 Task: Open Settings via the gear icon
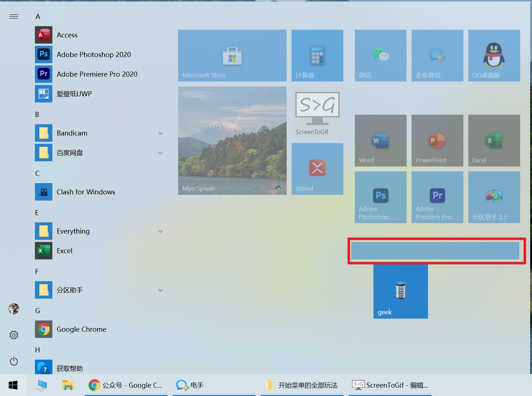point(14,335)
